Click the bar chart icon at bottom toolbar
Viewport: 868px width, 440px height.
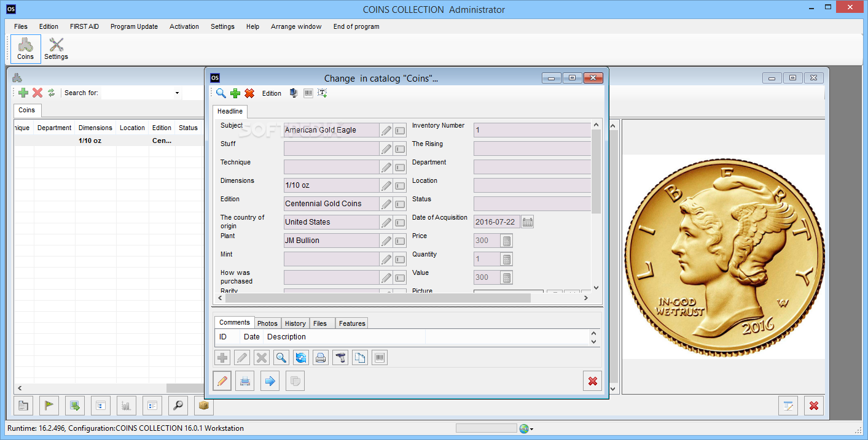click(127, 406)
